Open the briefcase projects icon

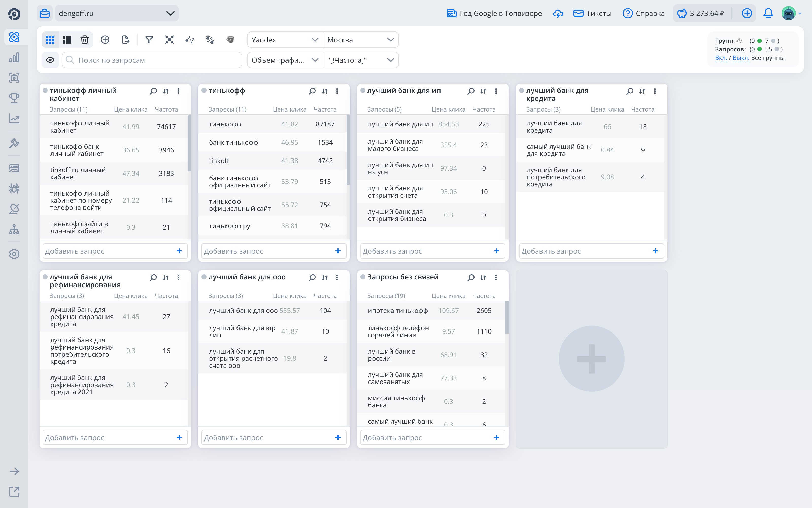(x=45, y=13)
